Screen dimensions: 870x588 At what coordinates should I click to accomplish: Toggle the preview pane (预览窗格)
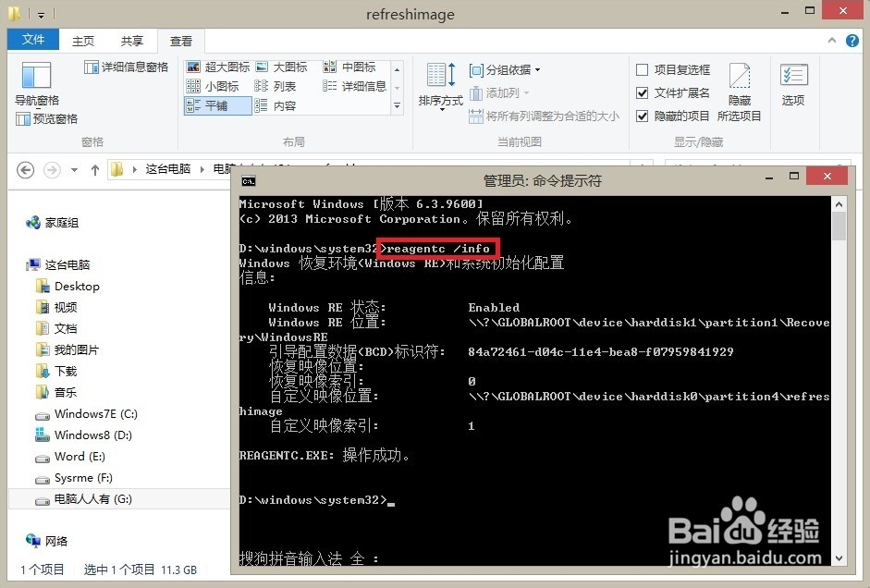[x=47, y=118]
